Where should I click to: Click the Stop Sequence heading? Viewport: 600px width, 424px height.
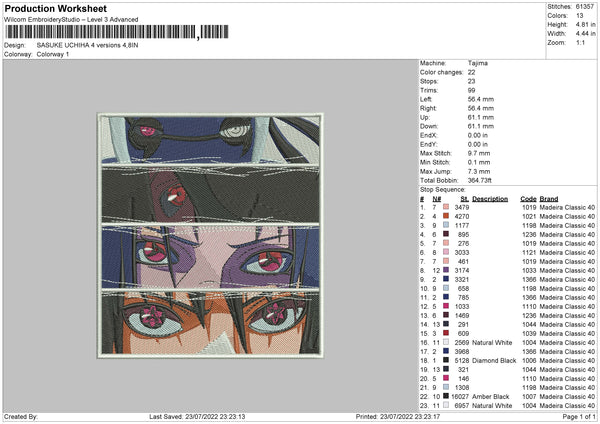[x=443, y=190]
